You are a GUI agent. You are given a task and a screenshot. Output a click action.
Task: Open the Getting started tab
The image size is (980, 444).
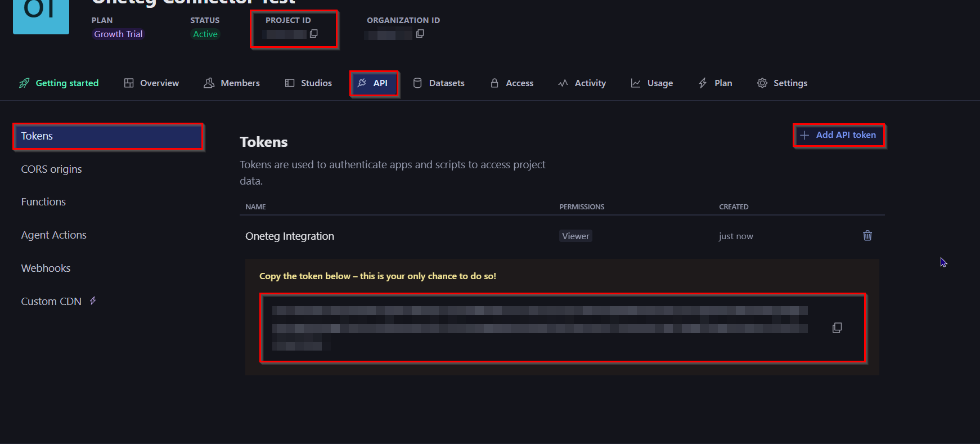(x=59, y=83)
